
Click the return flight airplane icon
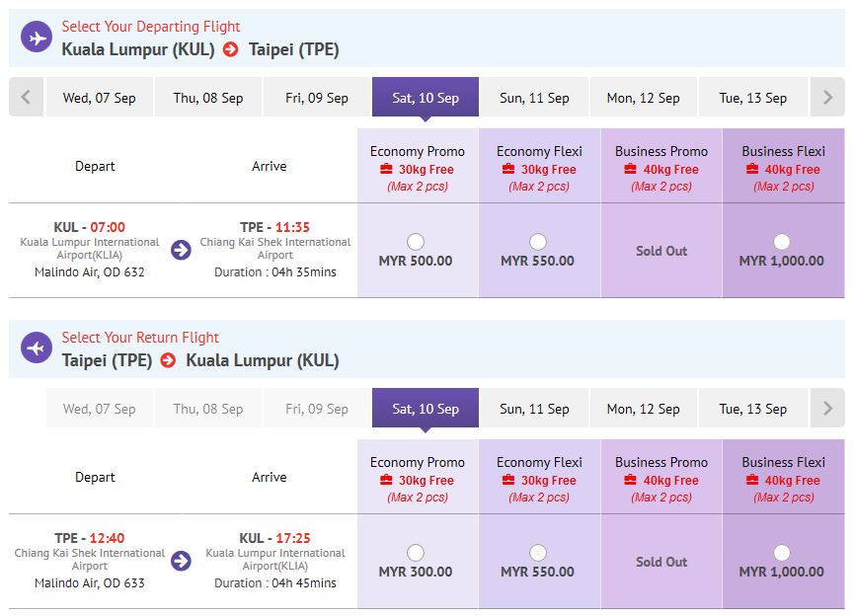point(37,347)
